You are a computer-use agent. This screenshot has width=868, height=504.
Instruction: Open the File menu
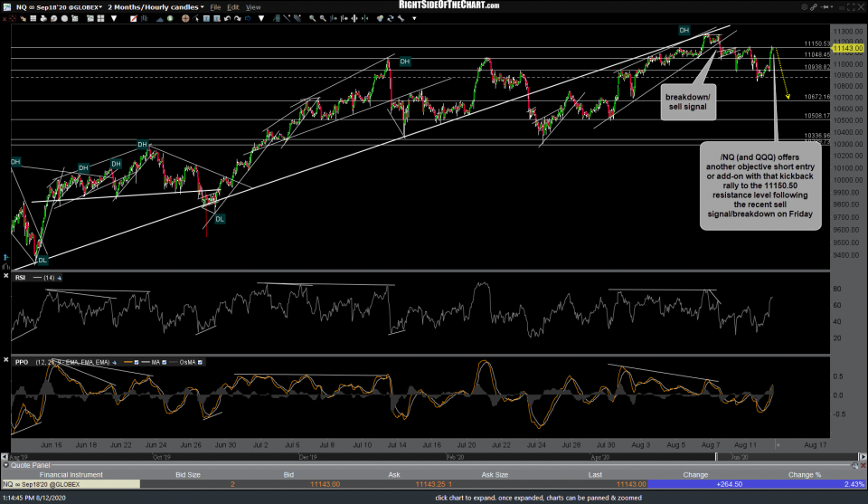[215, 7]
